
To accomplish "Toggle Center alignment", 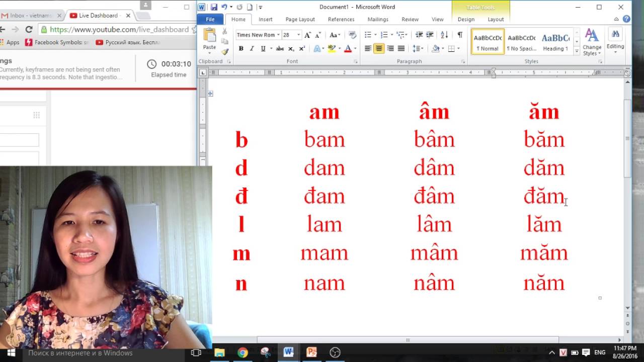I will 379,49.
